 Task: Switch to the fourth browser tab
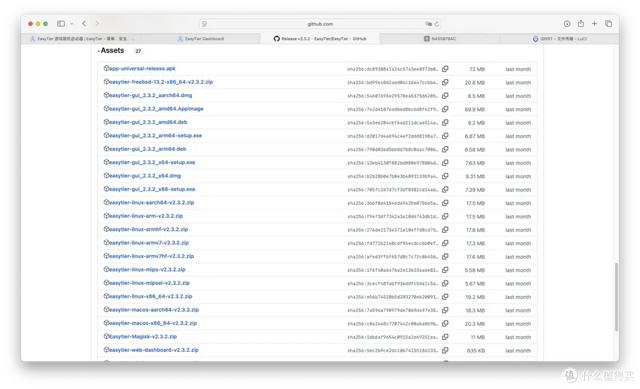pos(440,38)
